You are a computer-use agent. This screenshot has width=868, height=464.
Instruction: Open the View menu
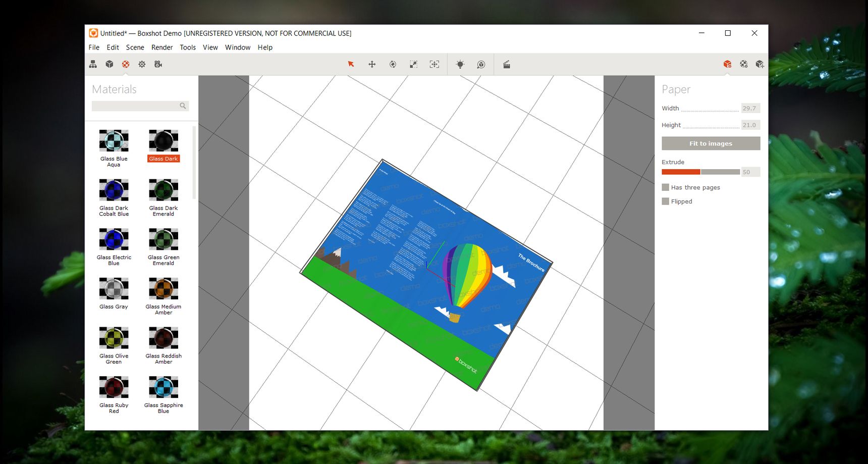click(210, 47)
